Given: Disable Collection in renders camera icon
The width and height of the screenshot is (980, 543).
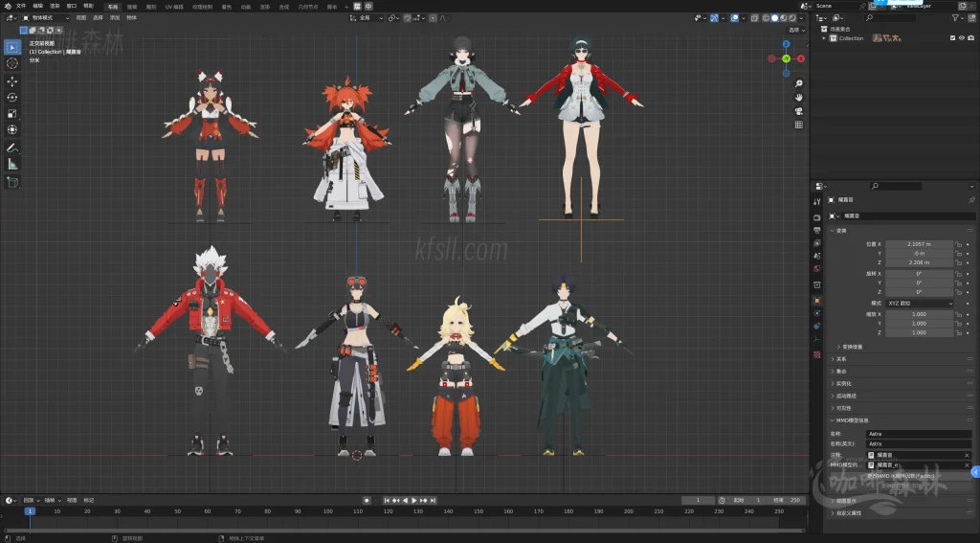Looking at the screenshot, I should point(970,38).
